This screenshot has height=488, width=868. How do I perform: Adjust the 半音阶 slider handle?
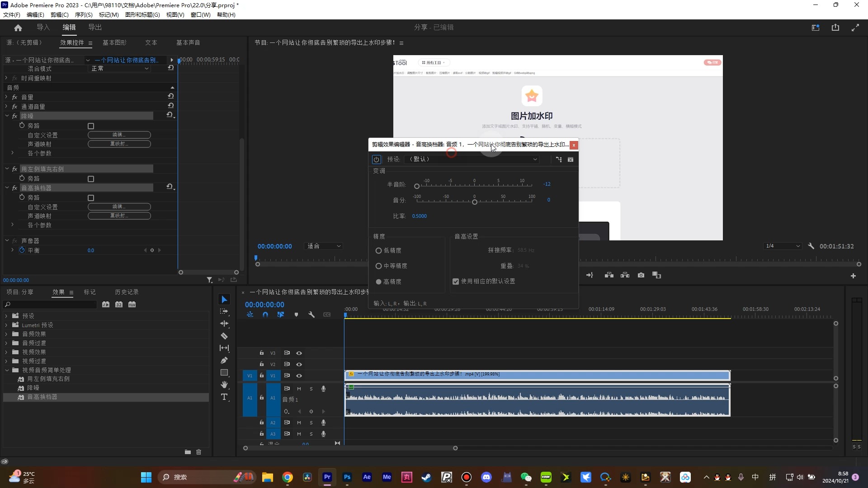417,186
